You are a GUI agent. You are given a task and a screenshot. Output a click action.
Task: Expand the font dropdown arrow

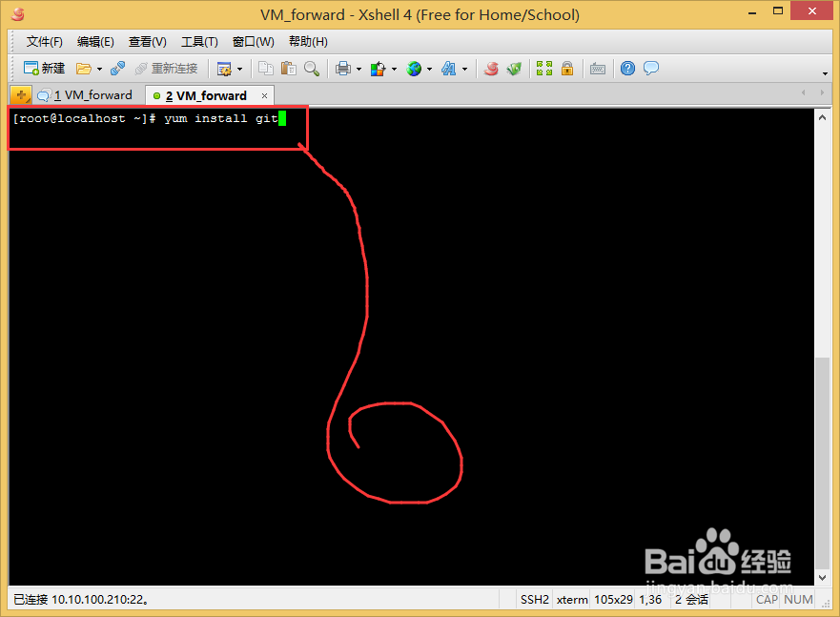(464, 69)
